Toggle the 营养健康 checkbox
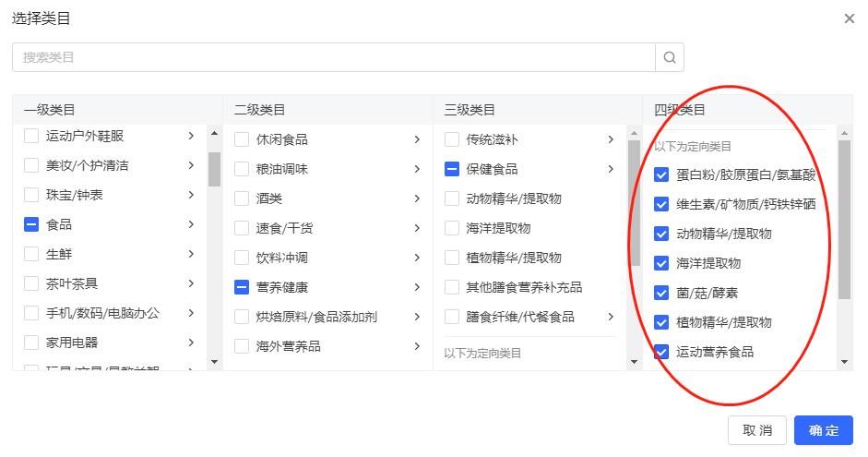Image resolution: width=868 pixels, height=457 pixels. 242,287
